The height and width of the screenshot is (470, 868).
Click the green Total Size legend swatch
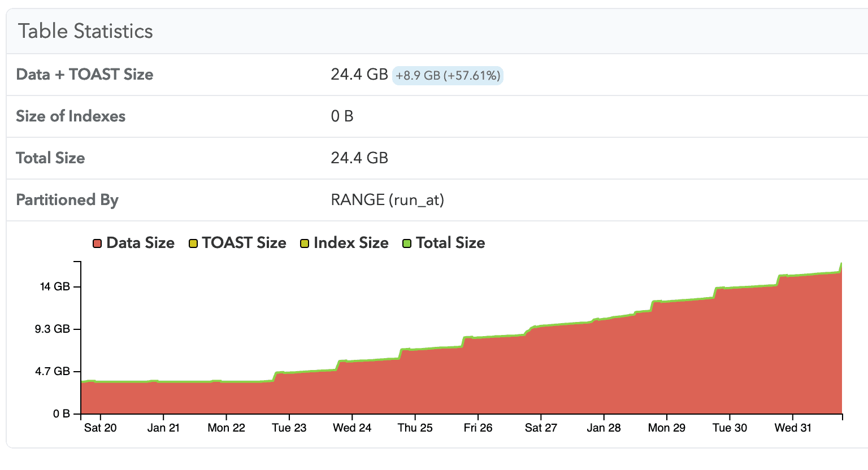coord(407,243)
